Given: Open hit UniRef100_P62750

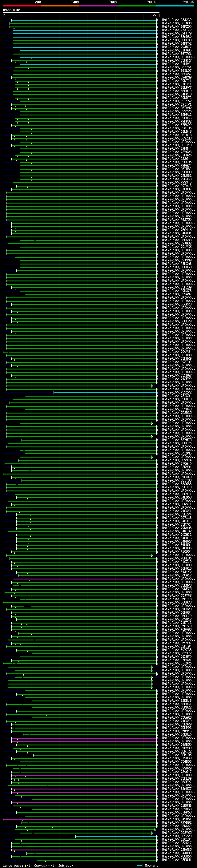Looking at the screenshot, I should coord(177,220).
